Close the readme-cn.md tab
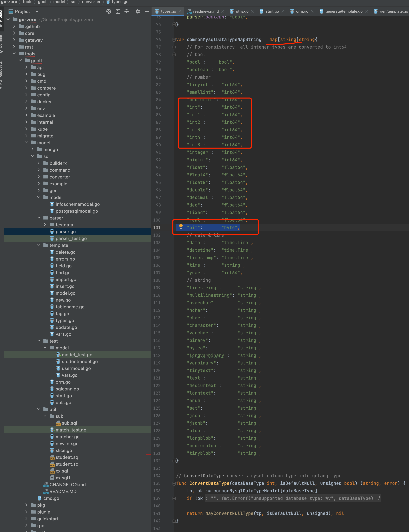 222,11
